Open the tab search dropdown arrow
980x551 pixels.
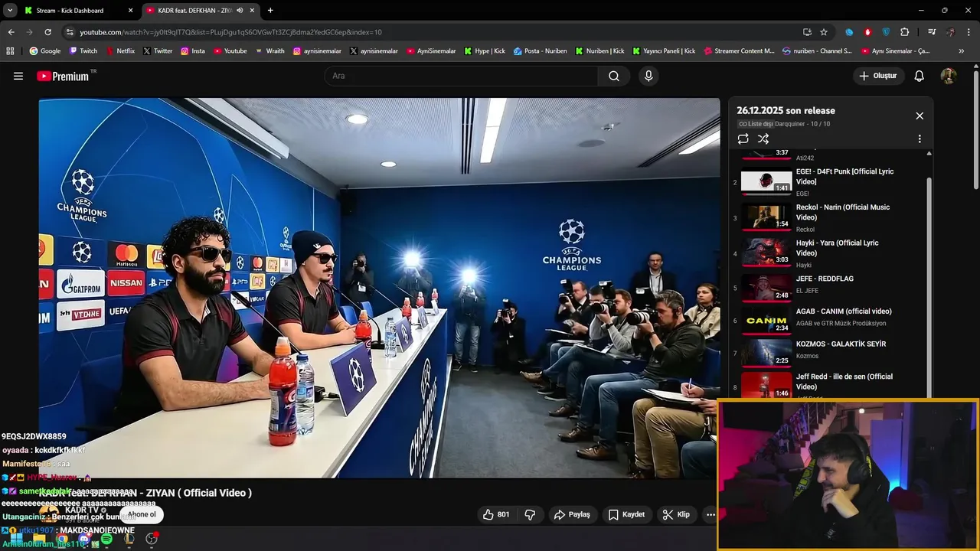(10, 10)
